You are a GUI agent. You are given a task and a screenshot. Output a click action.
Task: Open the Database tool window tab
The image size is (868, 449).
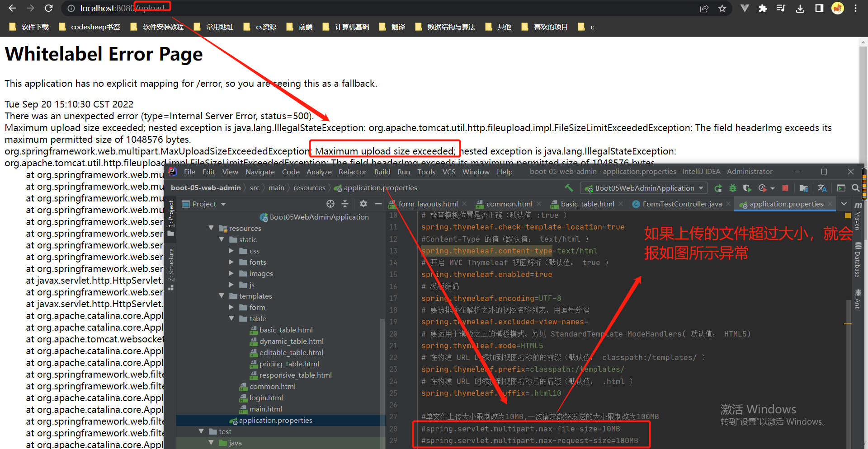point(857,260)
